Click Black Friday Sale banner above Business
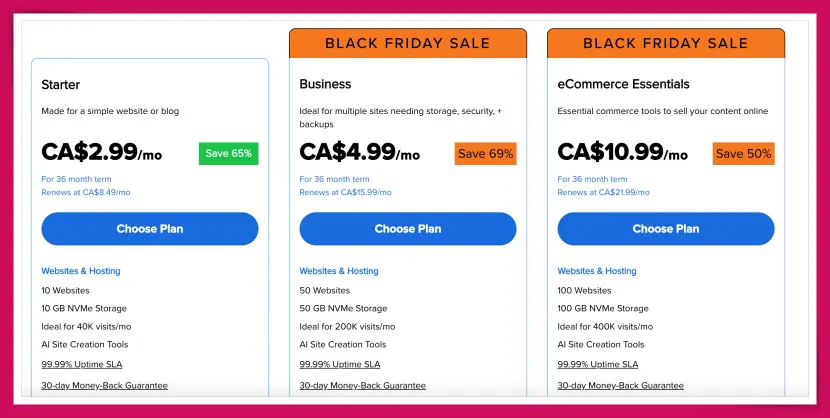 pyautogui.click(x=408, y=43)
